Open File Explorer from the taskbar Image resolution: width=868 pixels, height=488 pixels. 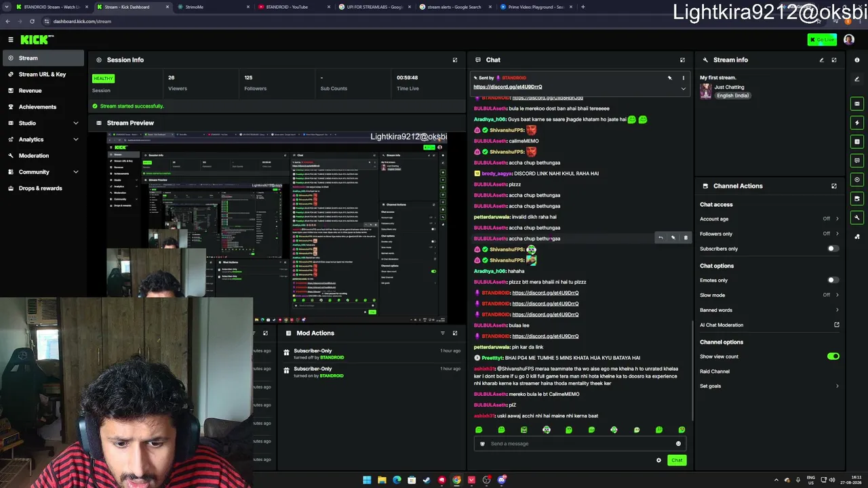(x=382, y=480)
